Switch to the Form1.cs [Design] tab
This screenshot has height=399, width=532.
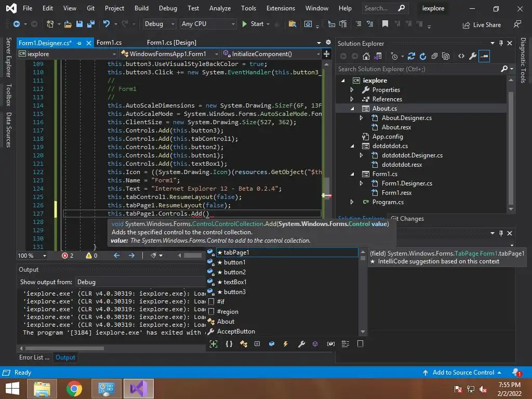(x=171, y=43)
